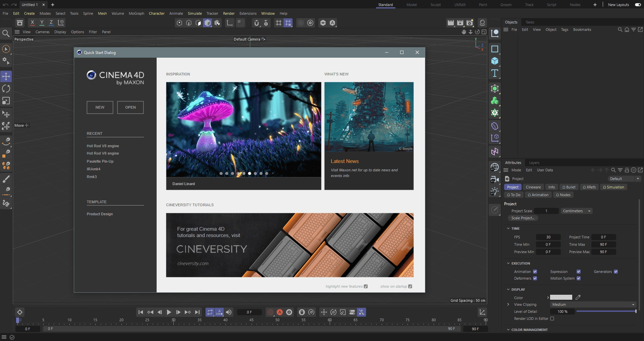Image resolution: width=644 pixels, height=341 pixels.
Task: Go to end of animation
Action: pos(197,312)
